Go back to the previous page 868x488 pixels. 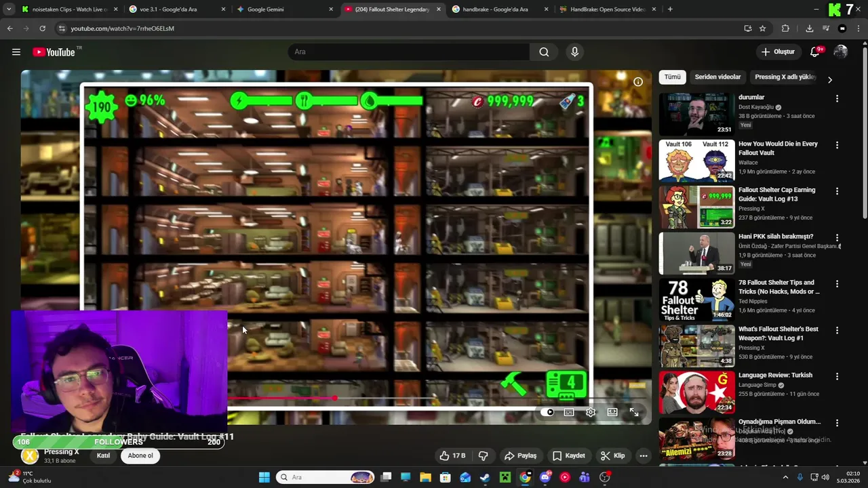[x=9, y=28]
